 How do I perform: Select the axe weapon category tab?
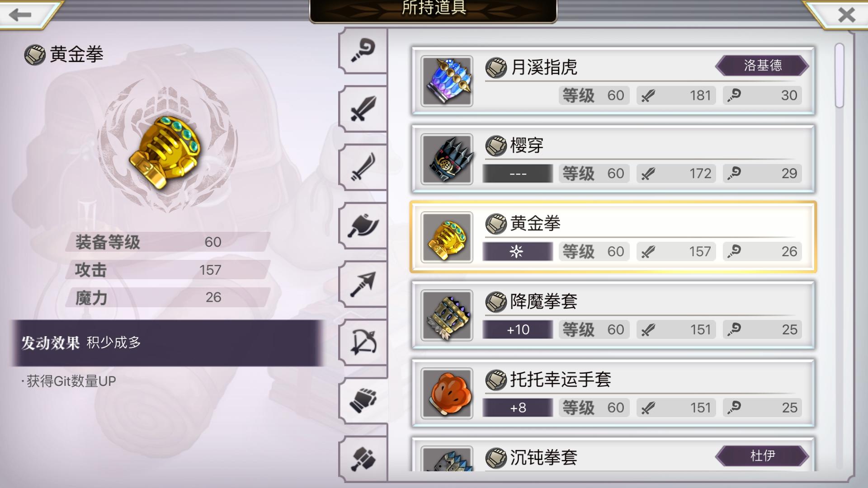click(x=363, y=225)
